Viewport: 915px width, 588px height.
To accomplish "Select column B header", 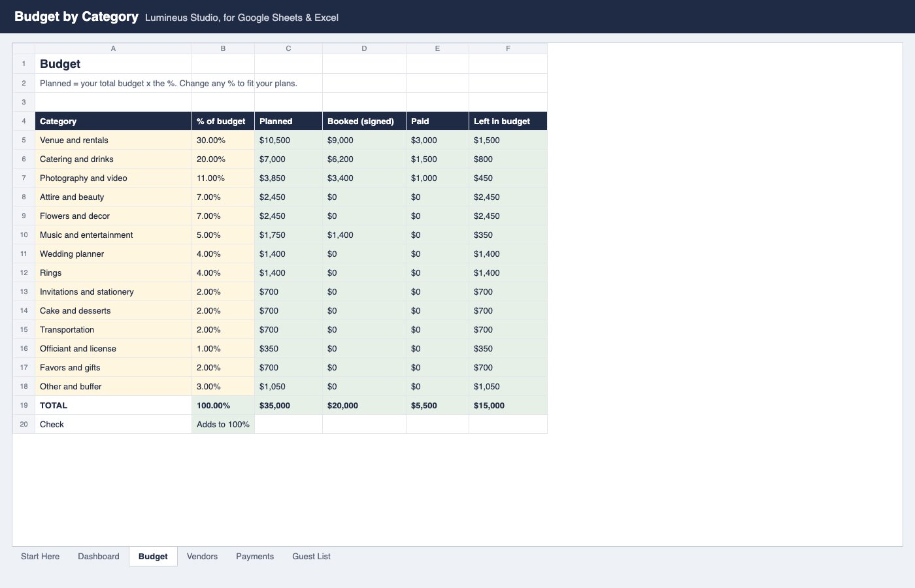I will click(223, 49).
